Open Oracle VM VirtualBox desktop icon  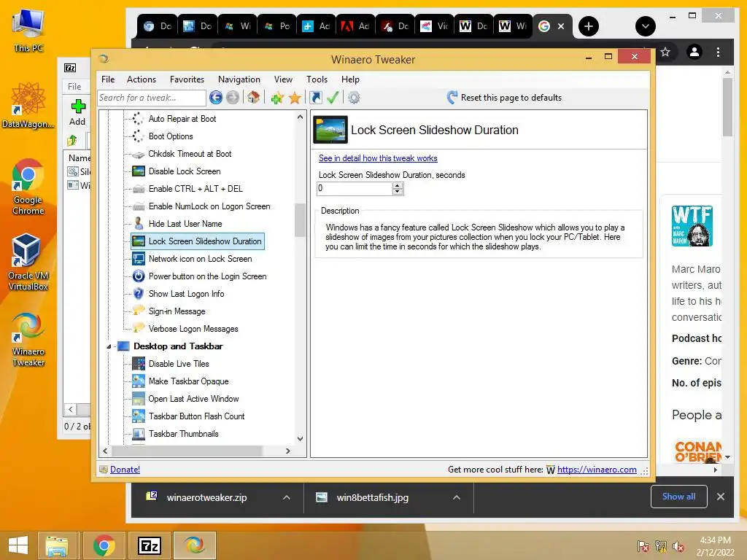click(x=28, y=262)
